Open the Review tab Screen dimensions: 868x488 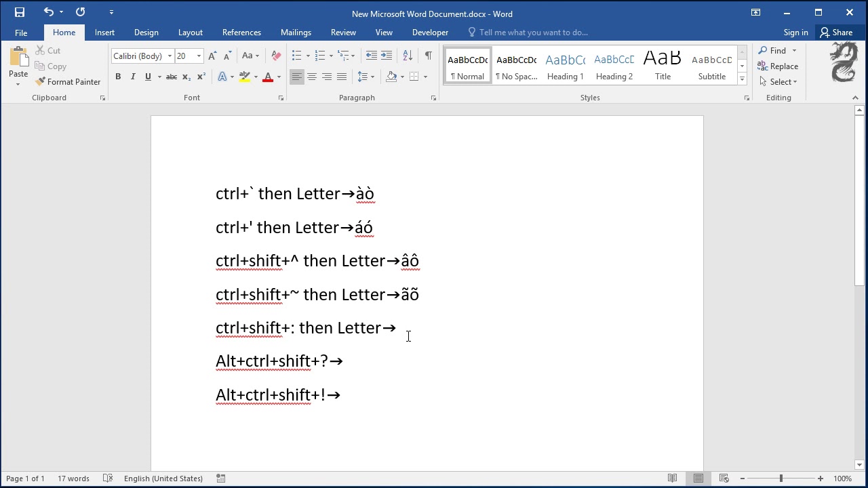(x=343, y=33)
